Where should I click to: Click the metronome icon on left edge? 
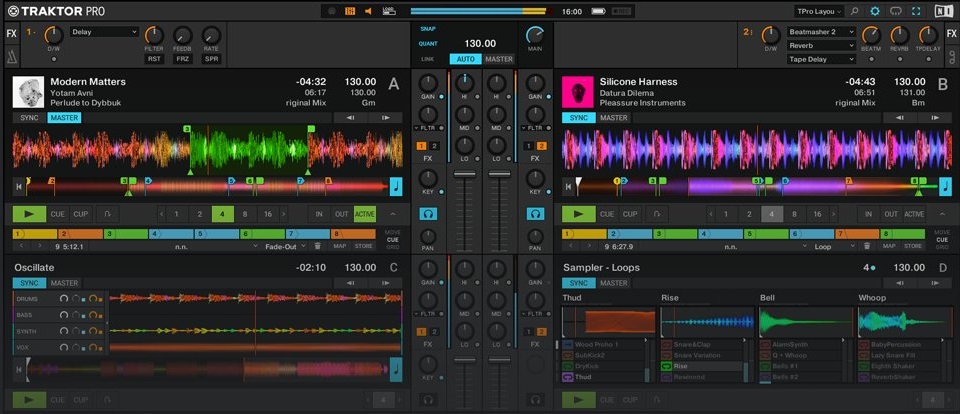(12, 57)
